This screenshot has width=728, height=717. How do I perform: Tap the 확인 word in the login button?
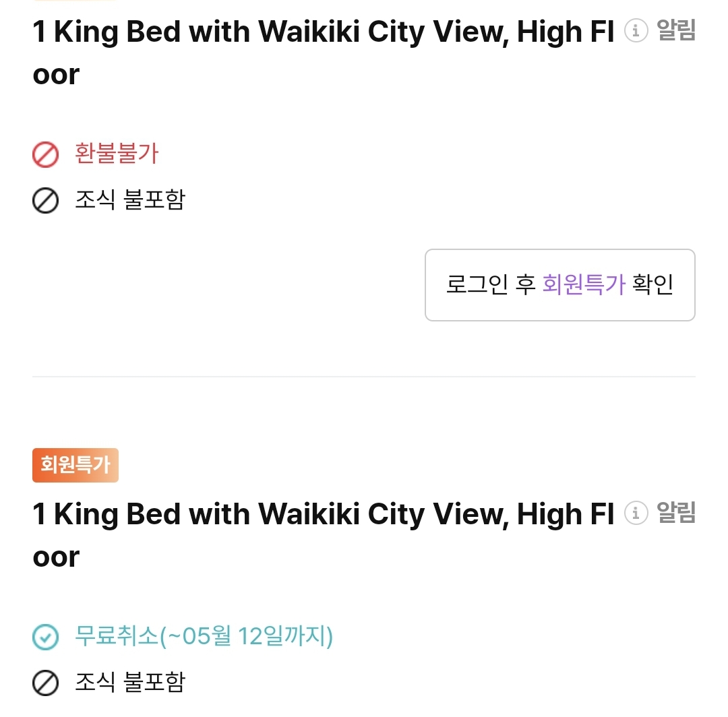tap(653, 284)
